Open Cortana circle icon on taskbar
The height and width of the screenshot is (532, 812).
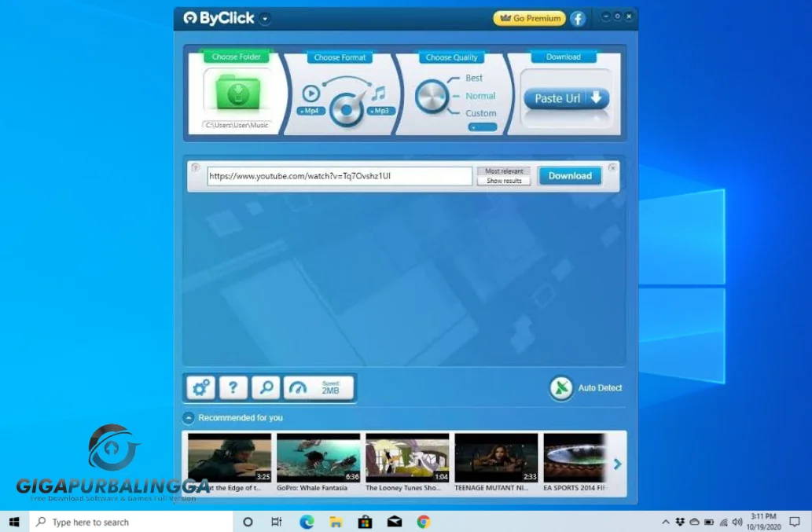248,522
